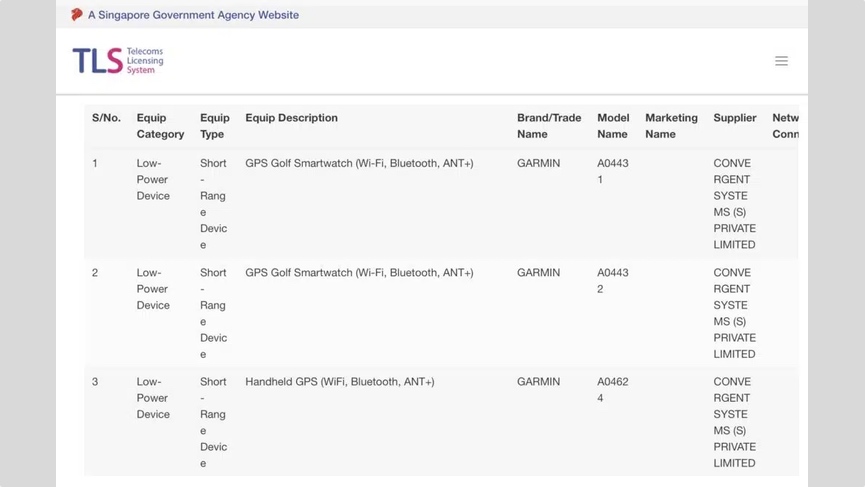Select serial number 1 cell
Screen dimensions: 865x487
(x=95, y=163)
